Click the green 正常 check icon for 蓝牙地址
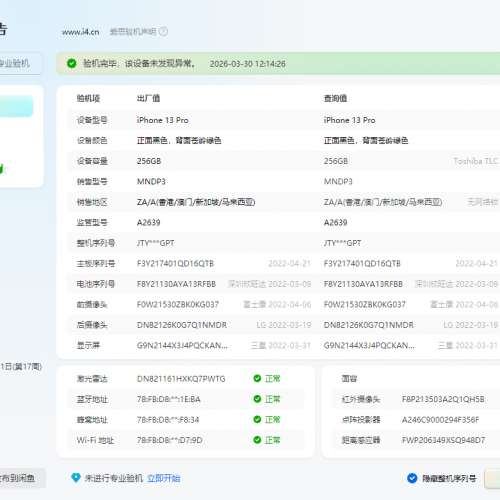 tap(257, 399)
